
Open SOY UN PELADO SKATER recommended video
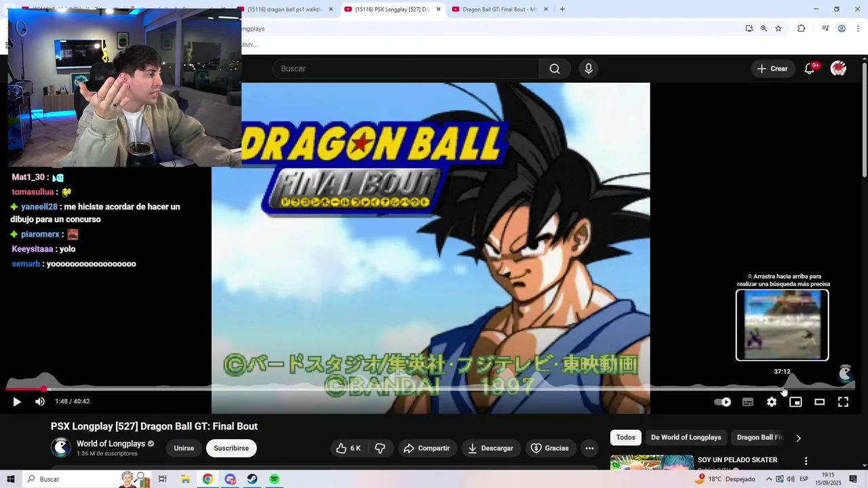737,460
